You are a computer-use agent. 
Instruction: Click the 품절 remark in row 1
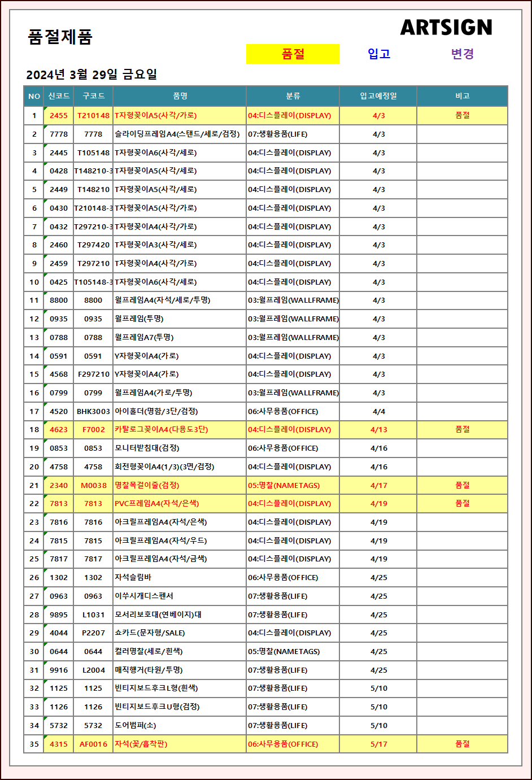coord(462,115)
